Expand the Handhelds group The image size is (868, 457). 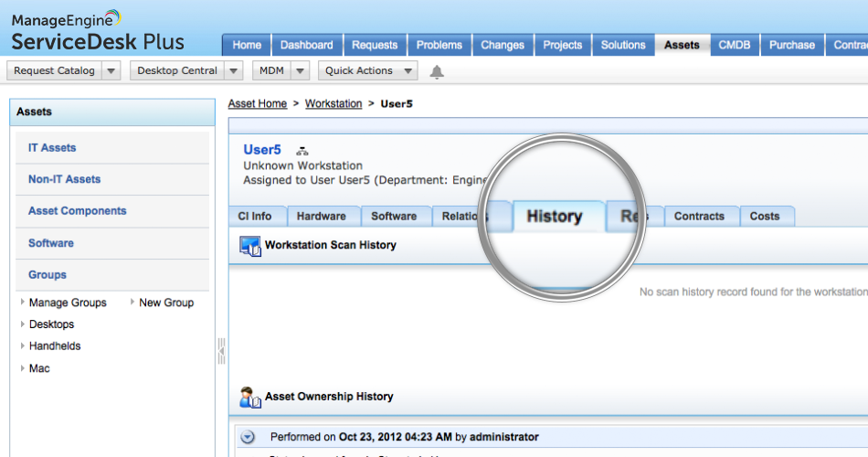point(23,345)
